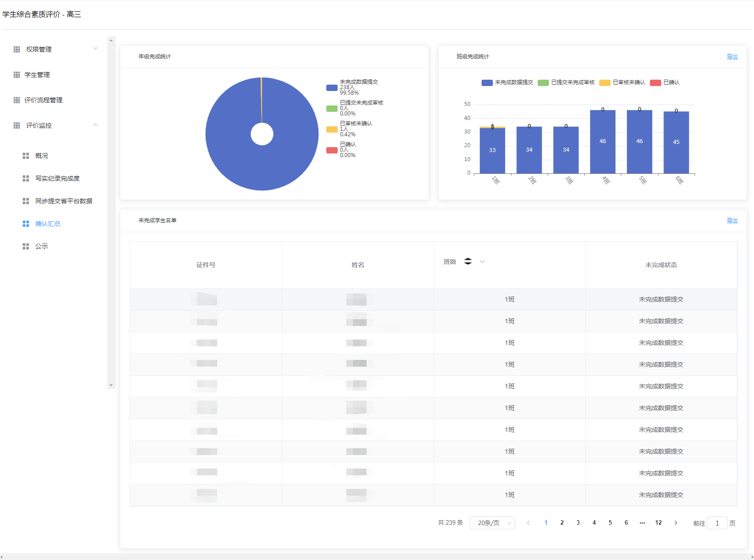Image resolution: width=754 pixels, height=560 pixels.
Task: Select 同步提交省平台数据 submenu item
Action: [64, 201]
